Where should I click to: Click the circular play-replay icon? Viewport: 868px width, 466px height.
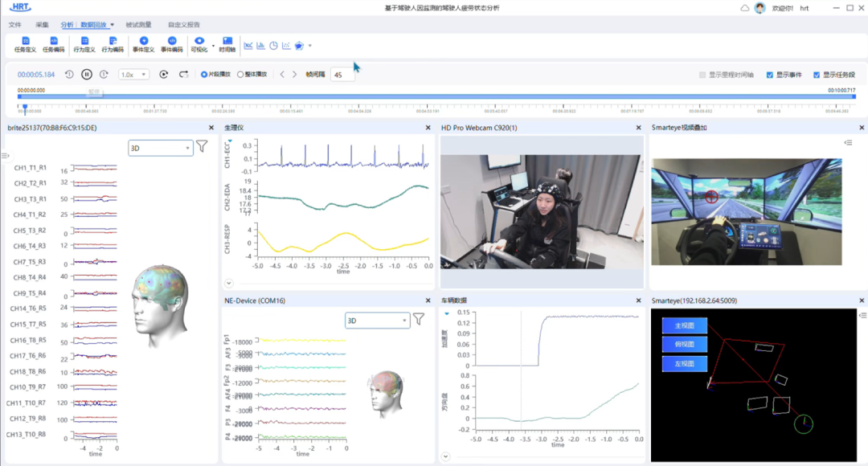pyautogui.click(x=164, y=74)
